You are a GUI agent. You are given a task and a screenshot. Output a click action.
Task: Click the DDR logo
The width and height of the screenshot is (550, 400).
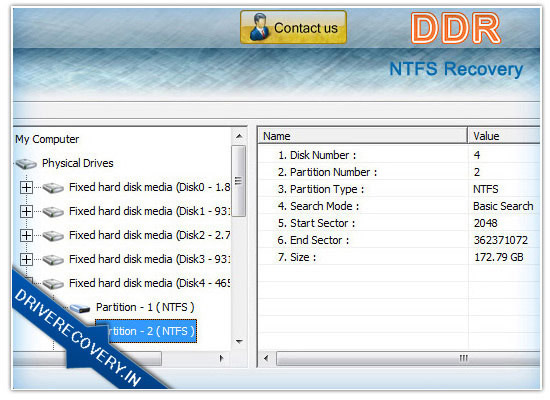(455, 28)
